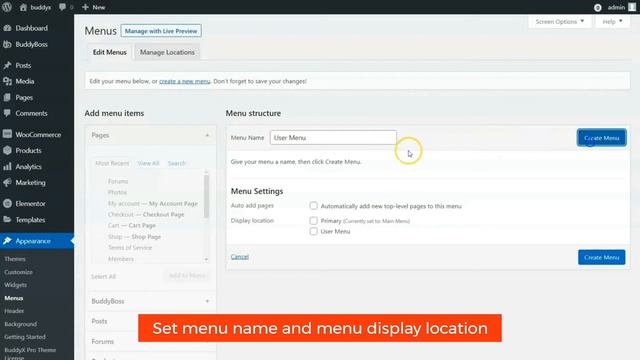Click the Media sidebar icon
Viewport: 640px width, 360px height.
[7, 81]
